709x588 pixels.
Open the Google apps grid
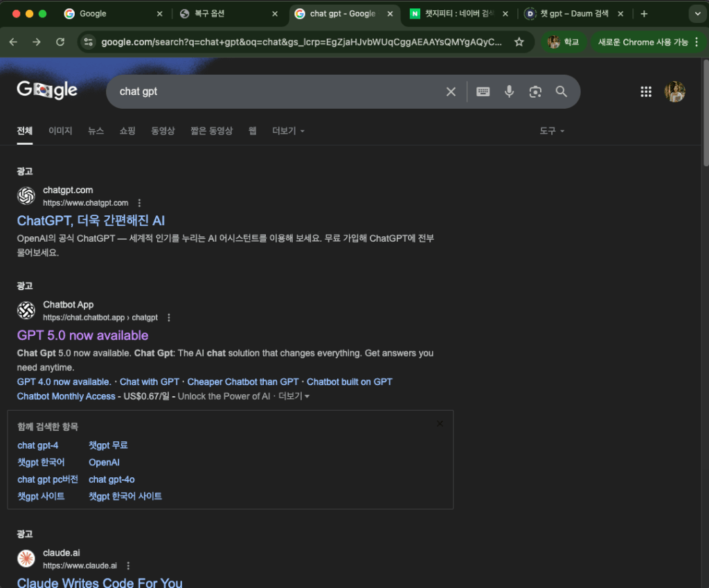(646, 92)
